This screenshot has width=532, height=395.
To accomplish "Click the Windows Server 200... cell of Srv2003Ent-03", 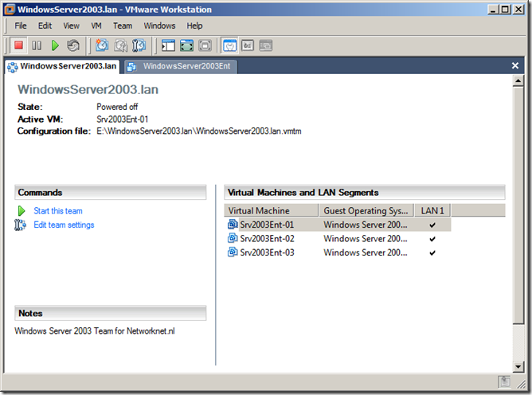I will [365, 252].
